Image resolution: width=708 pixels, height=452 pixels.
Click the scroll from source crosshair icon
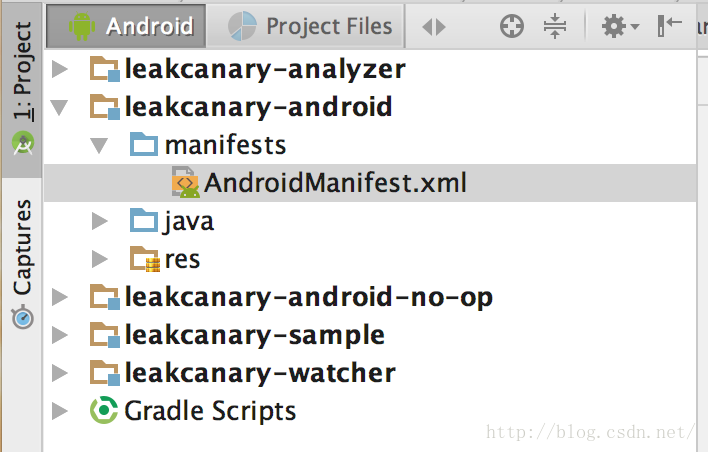pyautogui.click(x=512, y=27)
